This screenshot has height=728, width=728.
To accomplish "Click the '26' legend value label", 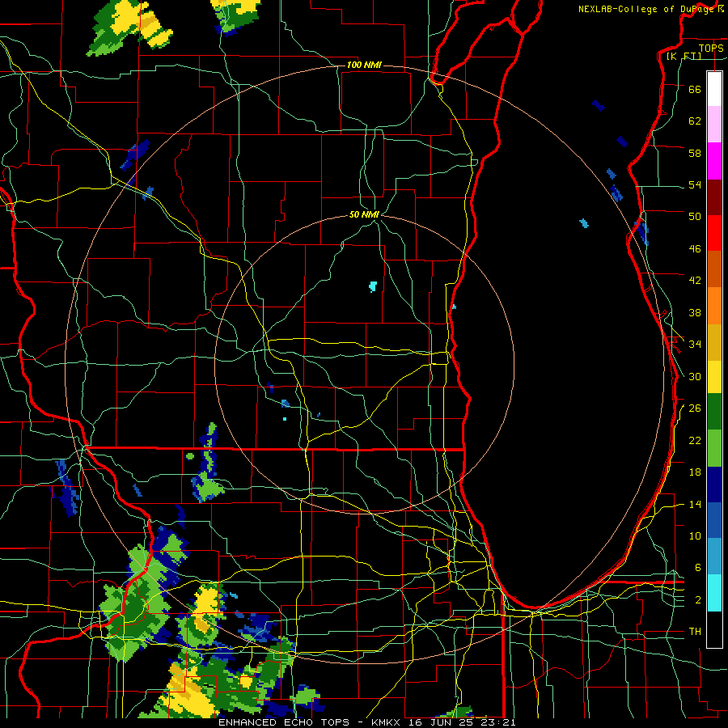I will pyautogui.click(x=695, y=408).
